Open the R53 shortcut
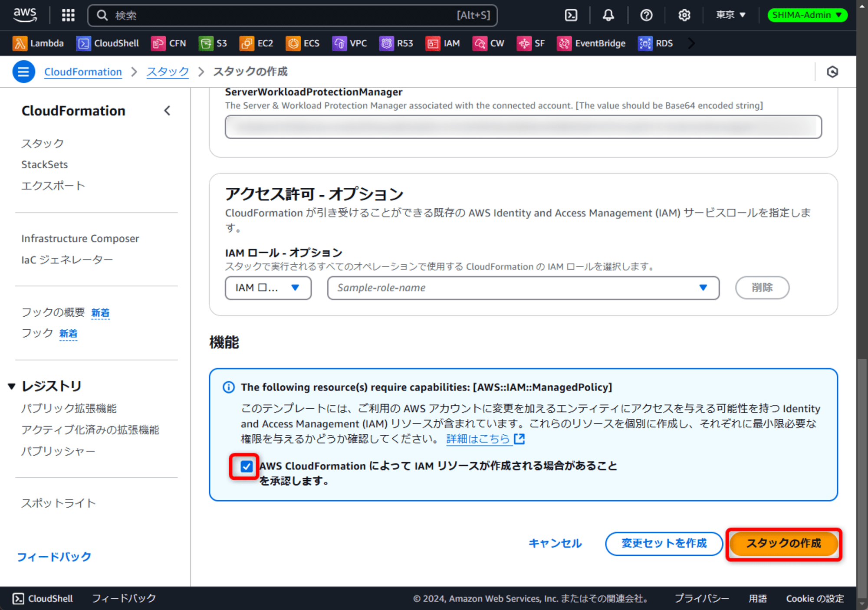Viewport: 868px width, 610px height. point(396,43)
